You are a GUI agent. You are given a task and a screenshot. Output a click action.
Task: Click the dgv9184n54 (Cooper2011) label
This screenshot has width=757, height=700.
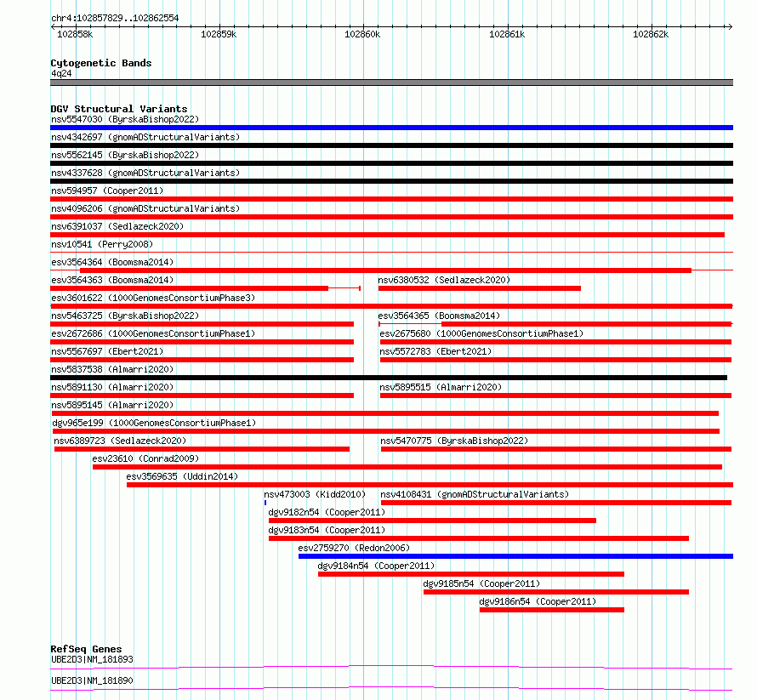coord(376,566)
